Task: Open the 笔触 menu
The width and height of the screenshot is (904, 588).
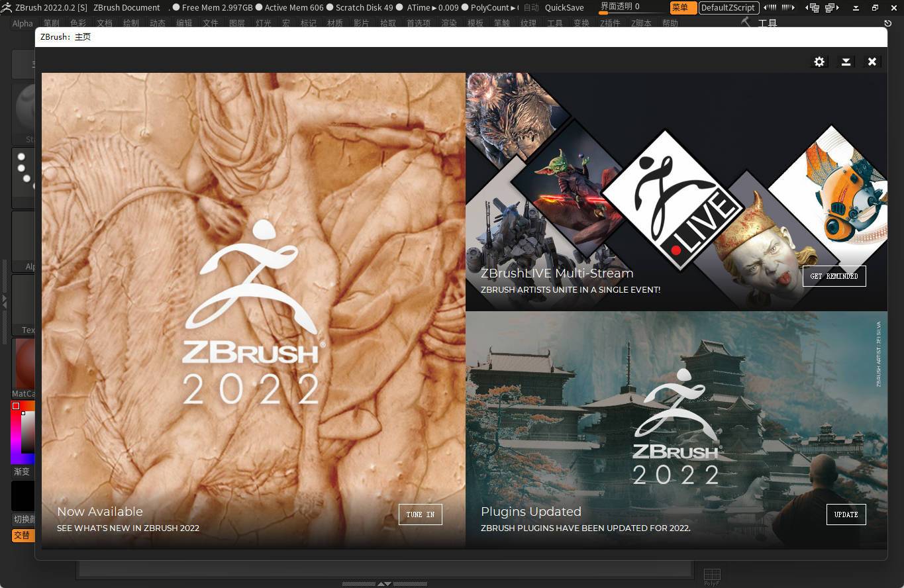Action: pos(502,23)
